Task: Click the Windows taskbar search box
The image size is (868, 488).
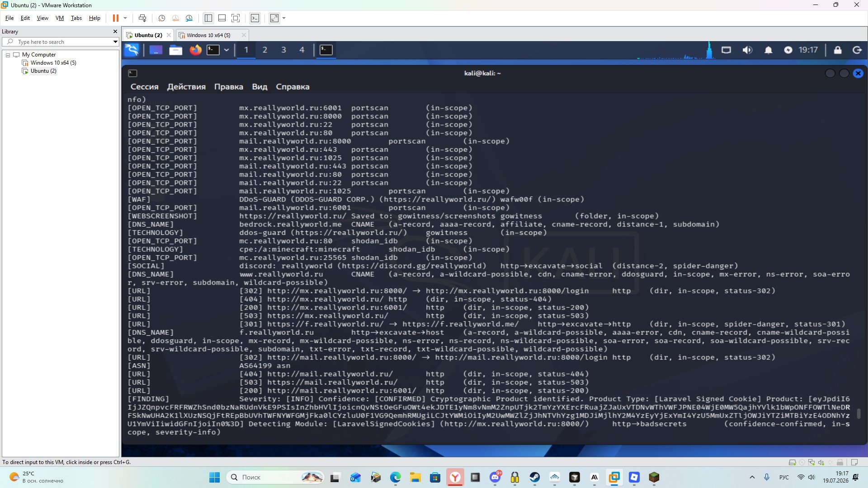Action: click(275, 477)
